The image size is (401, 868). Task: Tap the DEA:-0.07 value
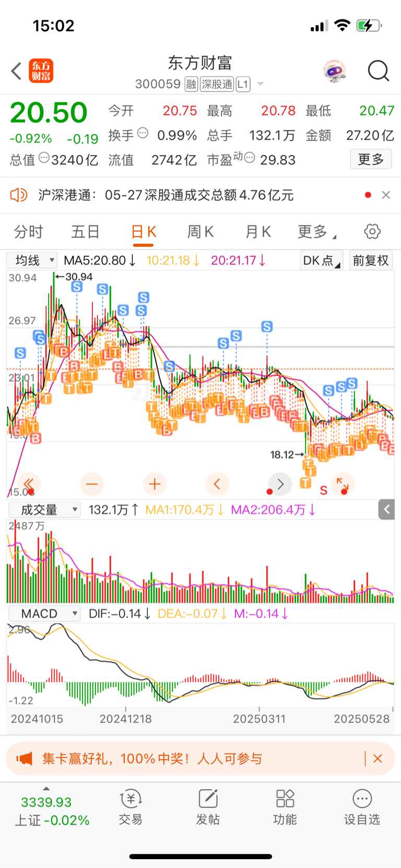coord(192,614)
